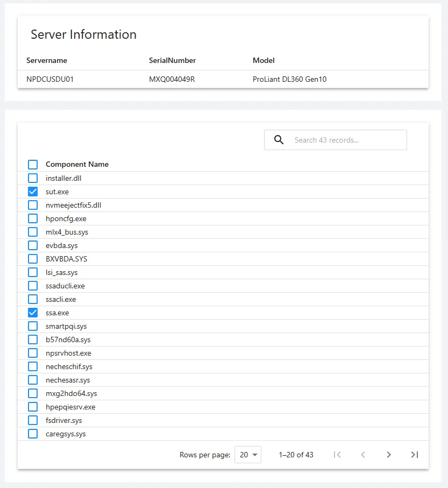The width and height of the screenshot is (448, 488).
Task: Click the Model column header
Action: coord(264,61)
